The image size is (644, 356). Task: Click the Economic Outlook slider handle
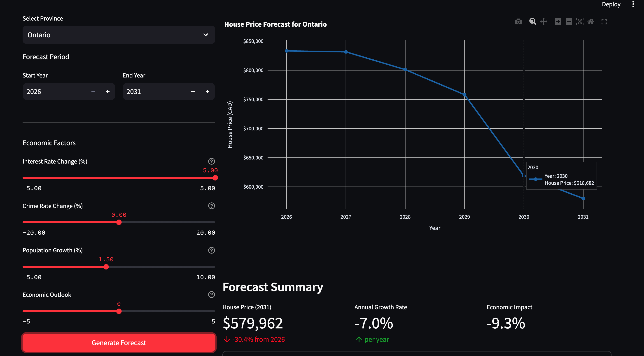pyautogui.click(x=119, y=311)
